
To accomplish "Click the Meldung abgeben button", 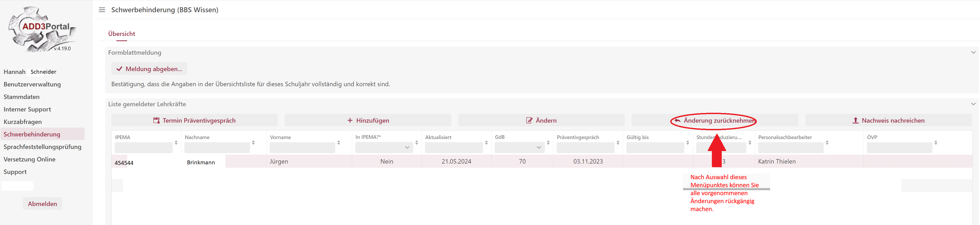I will pos(149,69).
